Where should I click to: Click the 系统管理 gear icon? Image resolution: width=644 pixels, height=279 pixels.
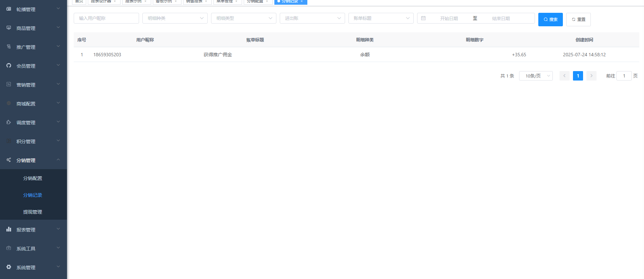coord(9,267)
